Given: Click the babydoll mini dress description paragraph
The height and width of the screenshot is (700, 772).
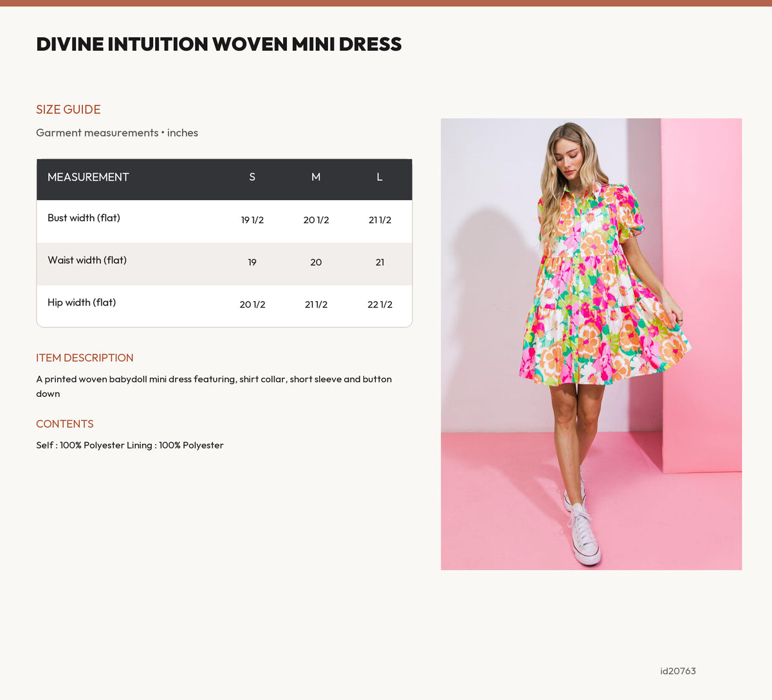Looking at the screenshot, I should 214,387.
